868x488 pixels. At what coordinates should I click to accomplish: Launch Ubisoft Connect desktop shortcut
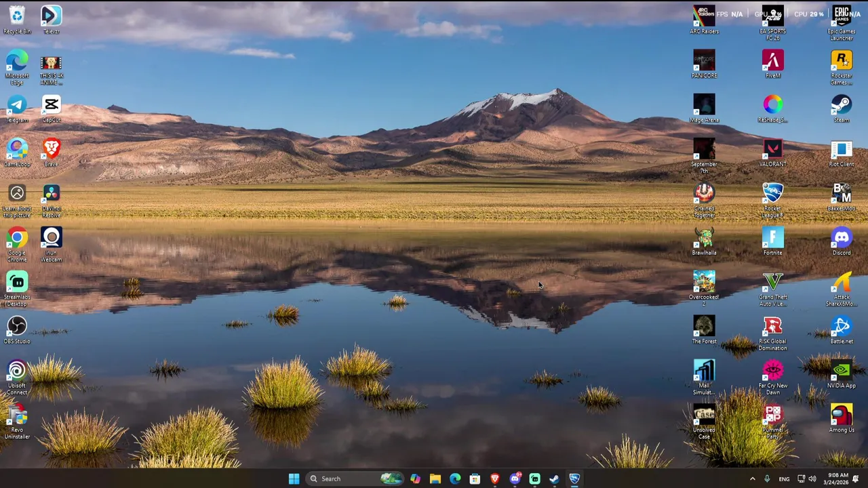17,378
